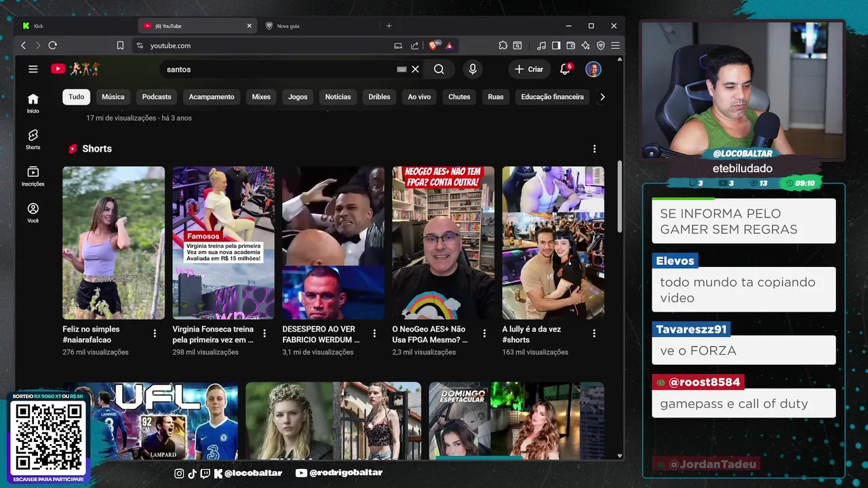Screen dimensions: 868x488
Task: Open the Criar create menu
Action: [x=529, y=69]
